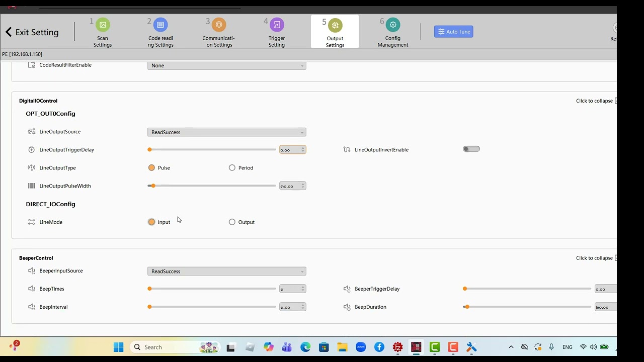Collapse the BeeperControl section

596,258
